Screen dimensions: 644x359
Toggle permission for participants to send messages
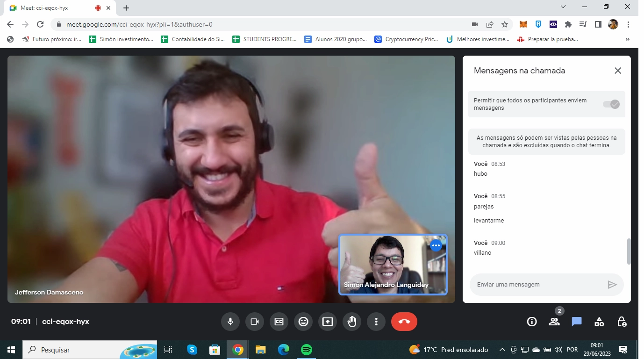tap(611, 104)
